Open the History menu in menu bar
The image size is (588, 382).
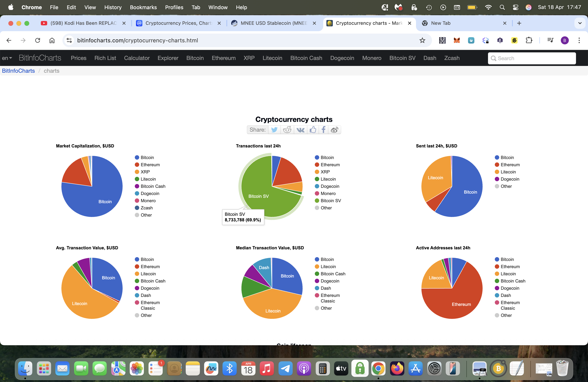[x=113, y=7]
